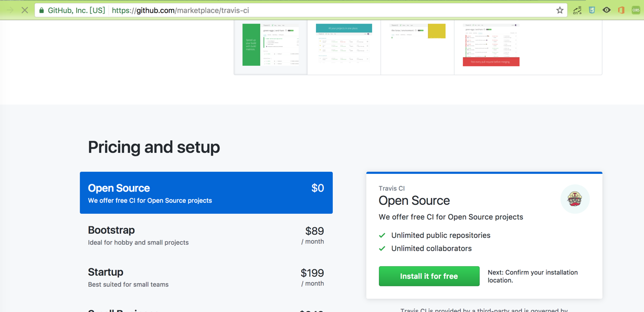The image size is (644, 312).
Task: Open the yellow box screenshot thumbnail
Action: (417, 45)
